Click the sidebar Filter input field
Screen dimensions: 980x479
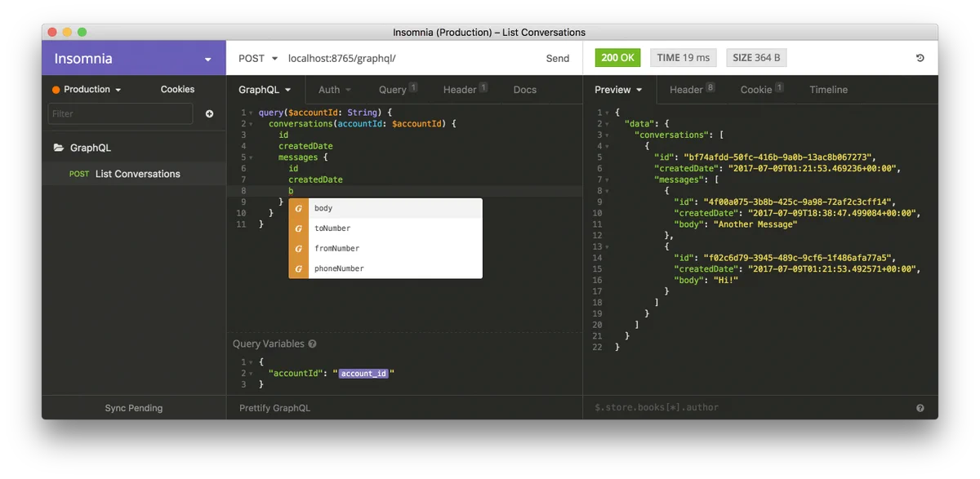[120, 114]
